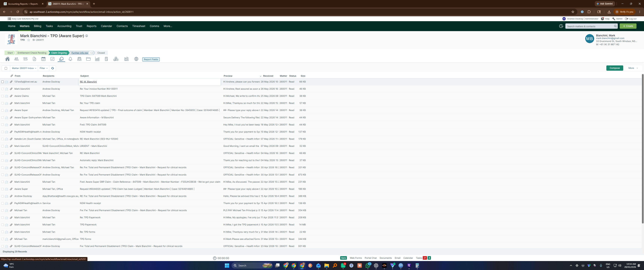Select the Further info req workflow step
Viewport: 644px width, 270px height.
click(80, 53)
